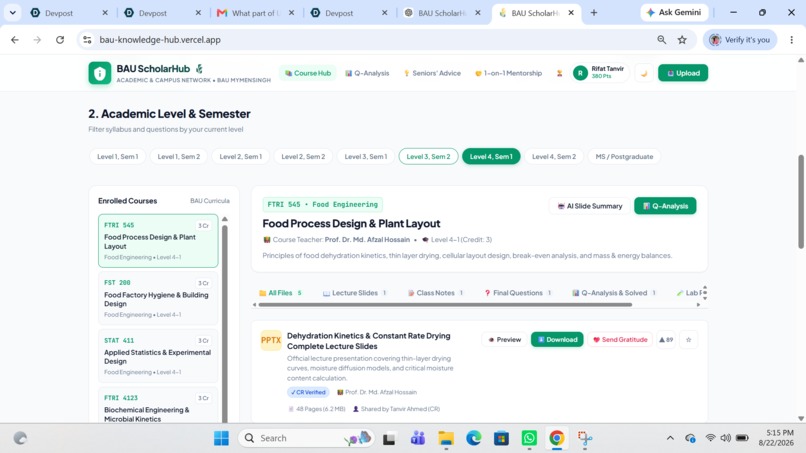806x453 pixels.
Task: Select Level 1, Sem 1 filter
Action: click(x=118, y=156)
